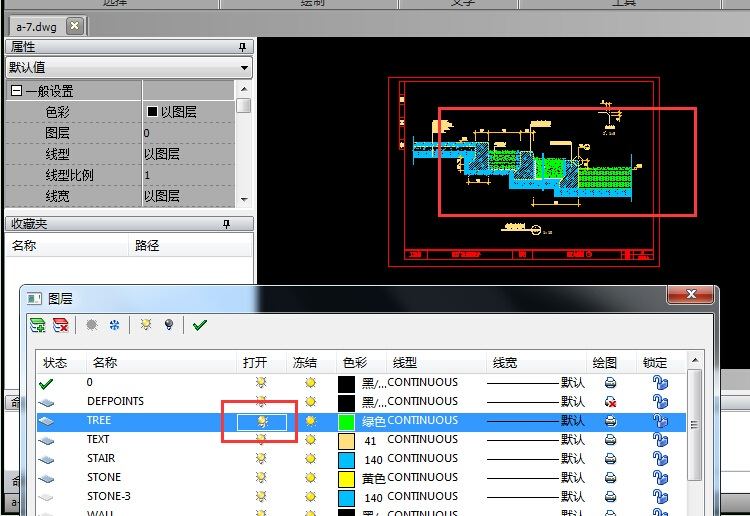Click the printer icon for STONE-3 layer

[x=610, y=497]
